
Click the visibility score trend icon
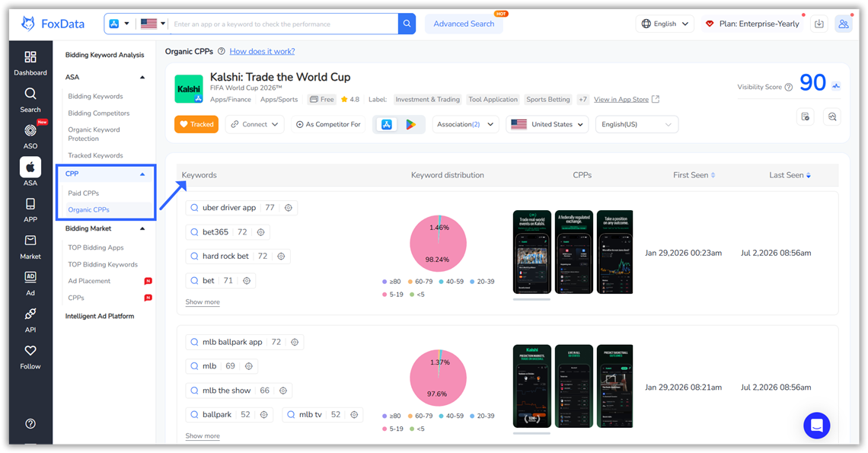click(836, 86)
